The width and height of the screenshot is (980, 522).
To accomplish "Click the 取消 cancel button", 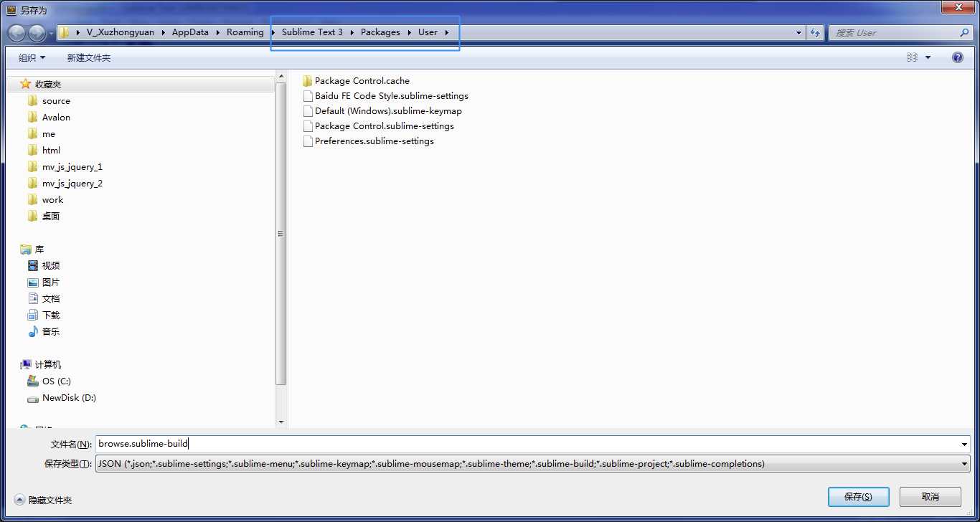I will [x=930, y=497].
